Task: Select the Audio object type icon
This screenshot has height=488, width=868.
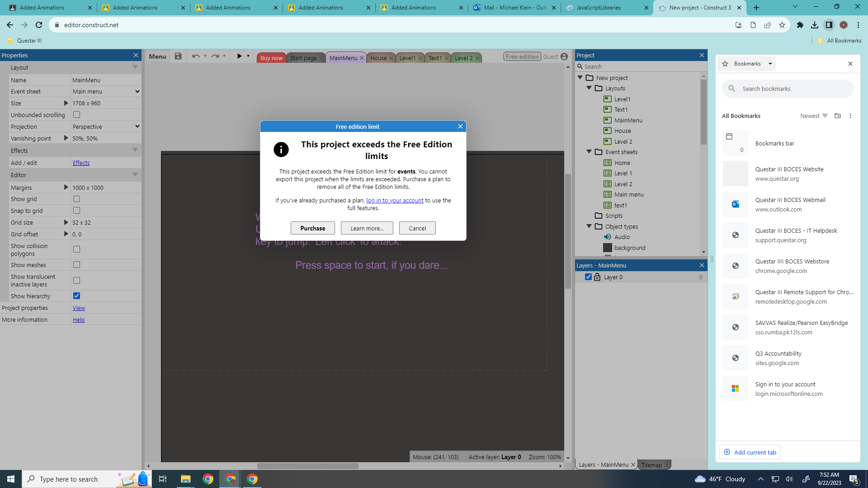Action: point(608,237)
